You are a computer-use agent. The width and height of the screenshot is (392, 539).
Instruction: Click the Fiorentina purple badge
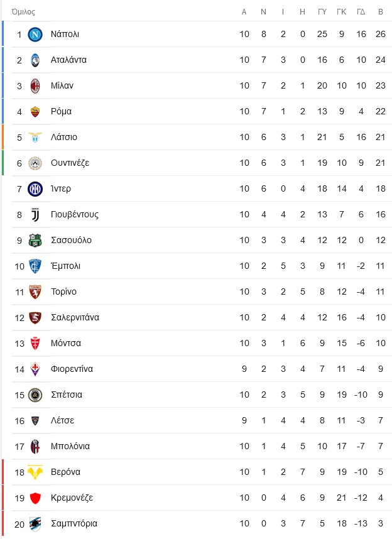point(35,369)
